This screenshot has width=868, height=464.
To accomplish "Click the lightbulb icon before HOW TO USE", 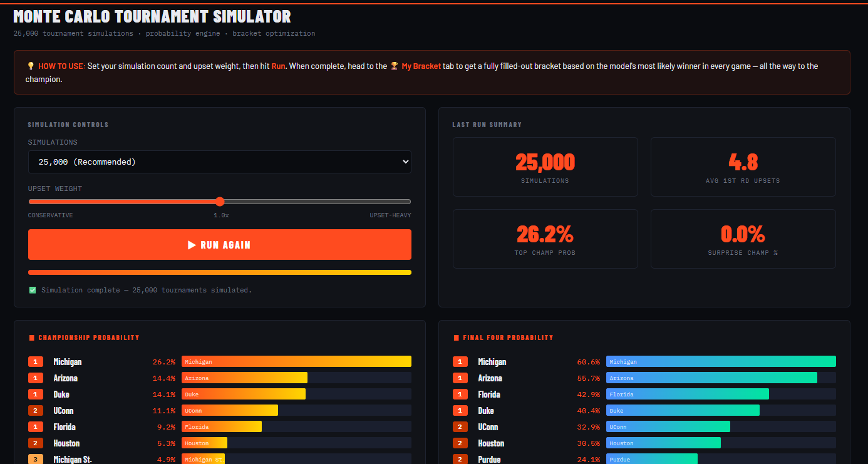I will [30, 66].
